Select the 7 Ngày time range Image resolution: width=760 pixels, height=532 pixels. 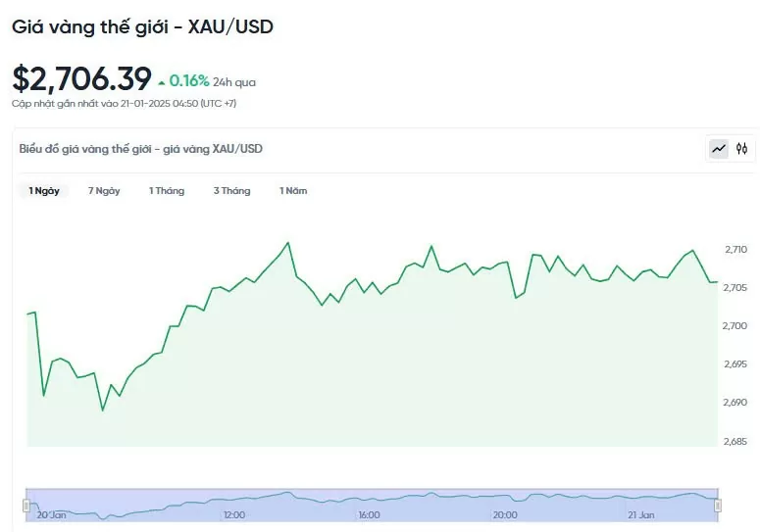pos(104,191)
